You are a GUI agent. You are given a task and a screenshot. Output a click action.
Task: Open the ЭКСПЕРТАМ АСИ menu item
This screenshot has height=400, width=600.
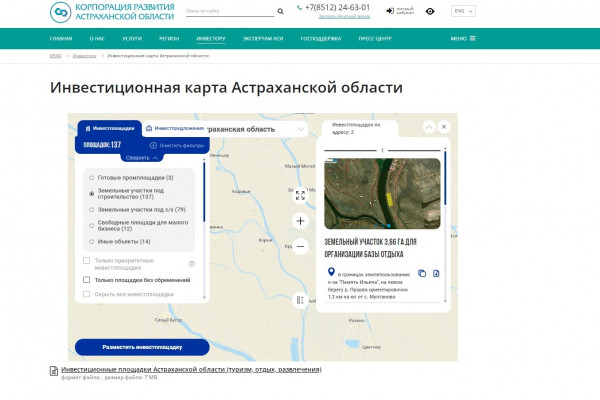click(263, 39)
